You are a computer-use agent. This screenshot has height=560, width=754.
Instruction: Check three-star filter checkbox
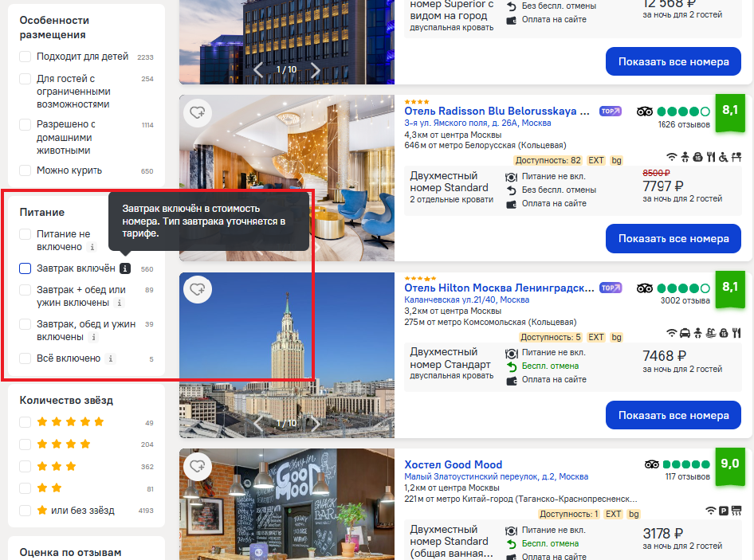coord(25,466)
